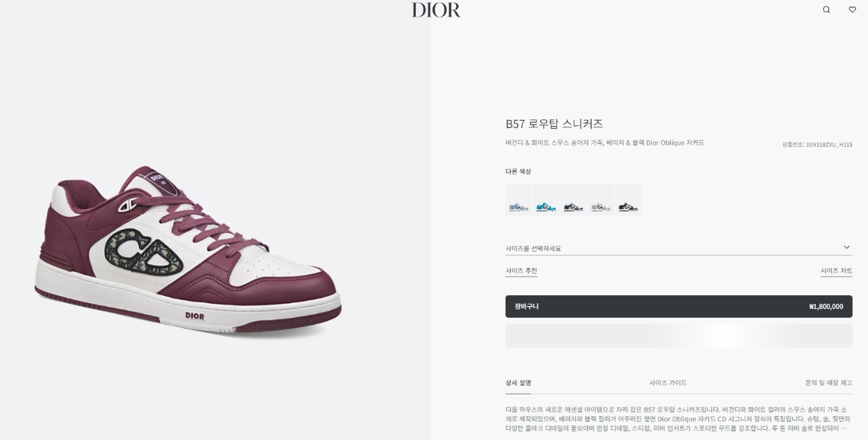Open the 사이즈 추천 link
Image resolution: width=868 pixels, height=440 pixels.
521,271
